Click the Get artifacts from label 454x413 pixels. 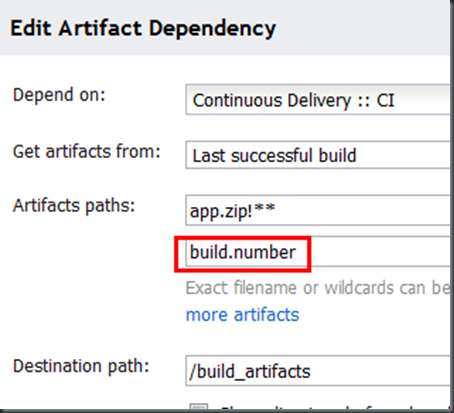click(87, 151)
